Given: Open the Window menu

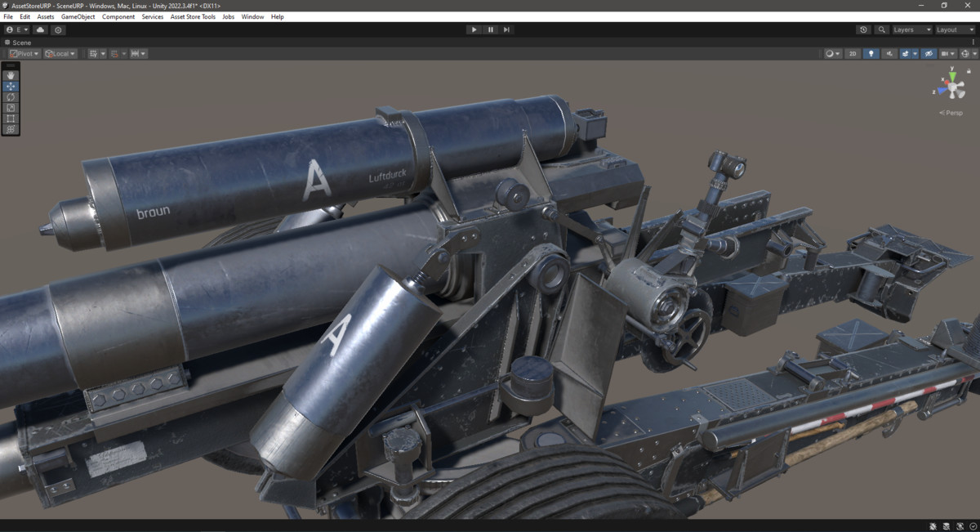Looking at the screenshot, I should click(252, 16).
